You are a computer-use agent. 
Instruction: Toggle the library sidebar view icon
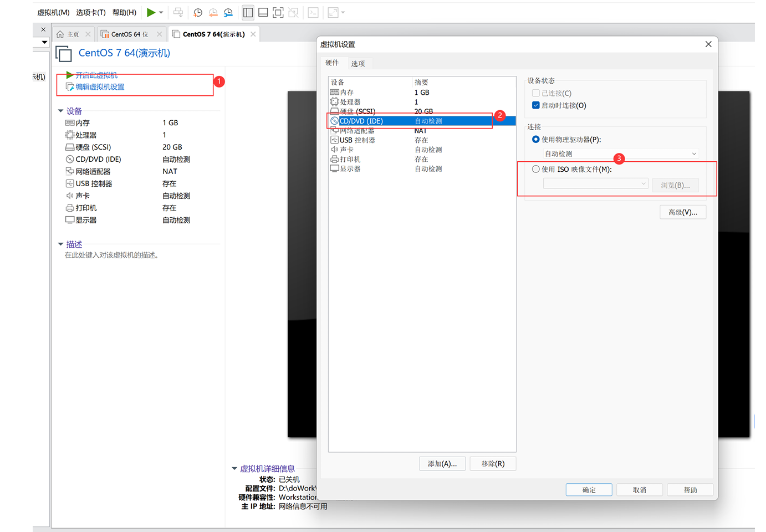coord(248,12)
